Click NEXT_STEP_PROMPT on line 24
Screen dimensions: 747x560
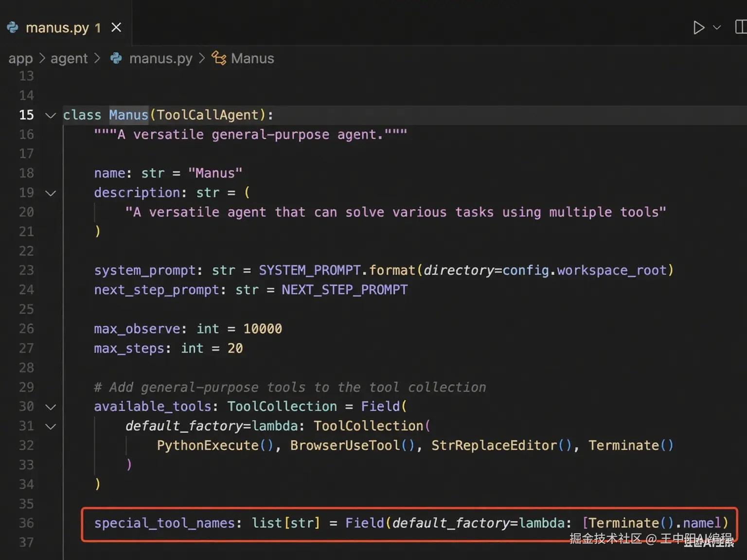344,290
